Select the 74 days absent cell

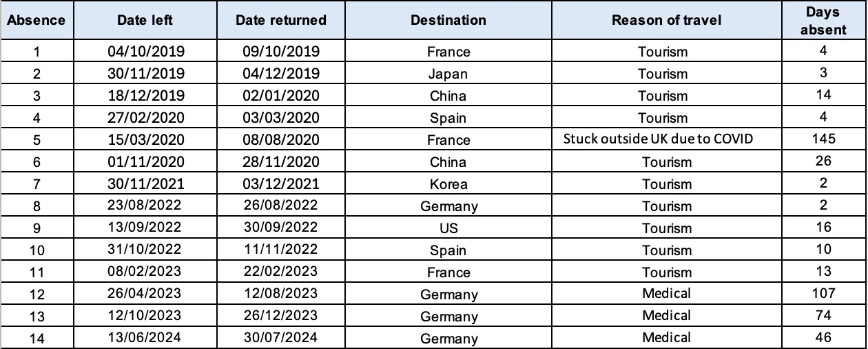(823, 316)
